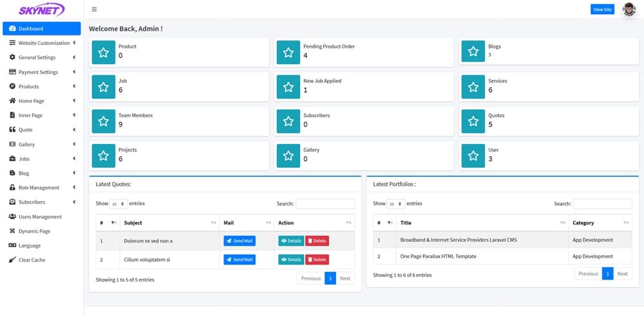The image size is (644, 317).
Task: Select Dynamic Page in the sidebar
Action: click(x=34, y=231)
